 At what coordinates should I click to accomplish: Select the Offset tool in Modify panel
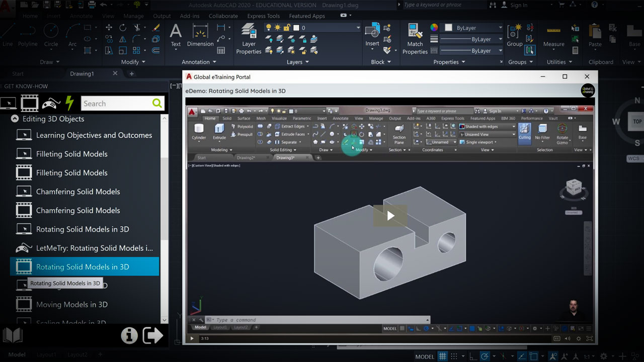tap(156, 50)
